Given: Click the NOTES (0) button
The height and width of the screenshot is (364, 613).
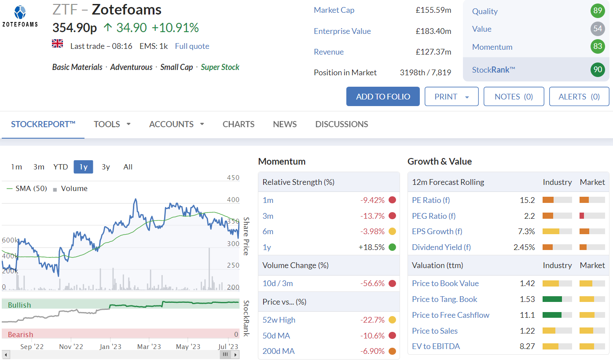Looking at the screenshot, I should pyautogui.click(x=514, y=96).
